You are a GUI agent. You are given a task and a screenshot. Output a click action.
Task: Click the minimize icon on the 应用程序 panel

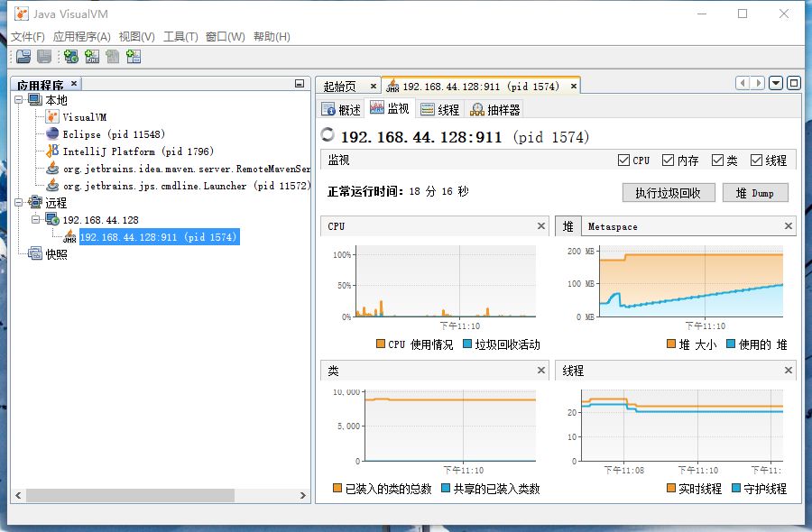pyautogui.click(x=300, y=83)
